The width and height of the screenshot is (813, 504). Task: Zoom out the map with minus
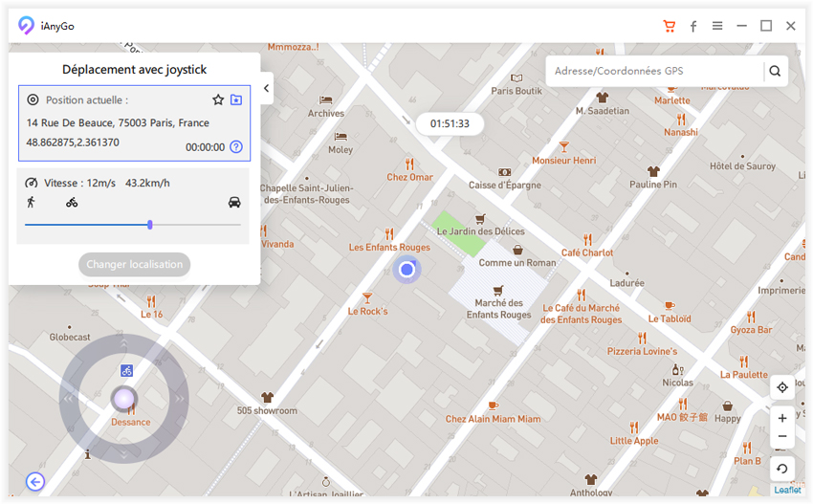tap(782, 437)
